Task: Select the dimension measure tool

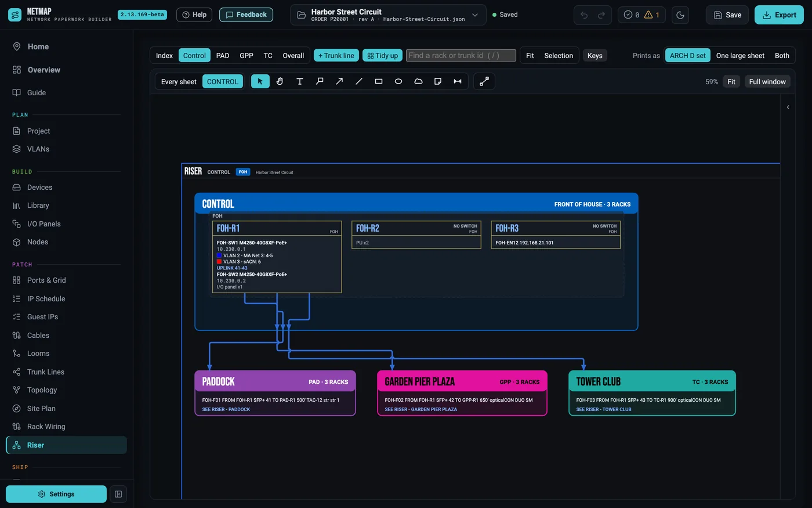Action: 457,82
